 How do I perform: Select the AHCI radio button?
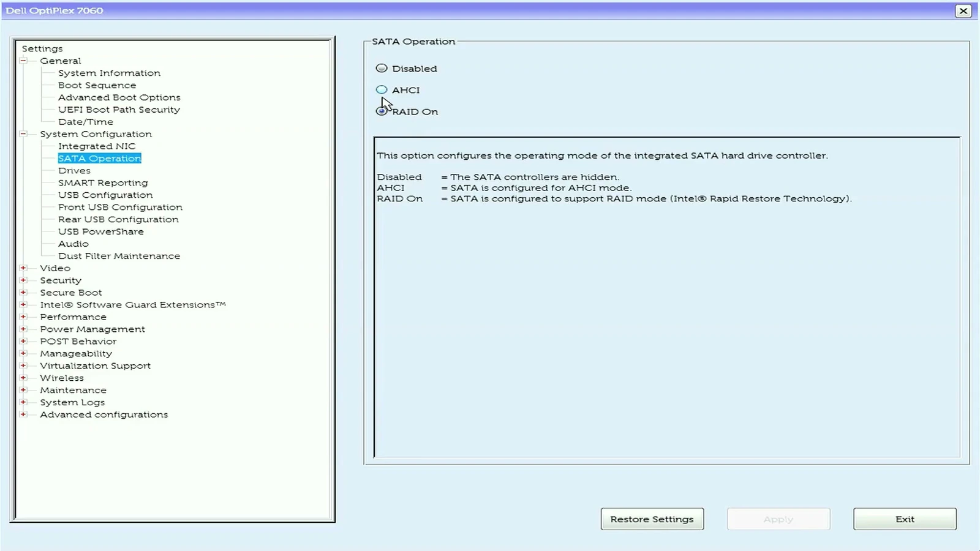(382, 90)
